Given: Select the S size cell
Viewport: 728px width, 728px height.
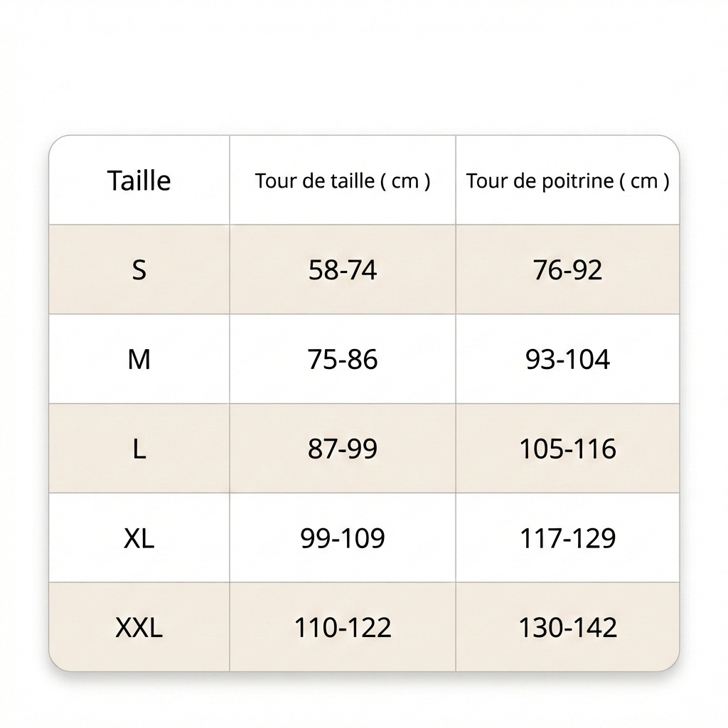Looking at the screenshot, I should (x=139, y=270).
